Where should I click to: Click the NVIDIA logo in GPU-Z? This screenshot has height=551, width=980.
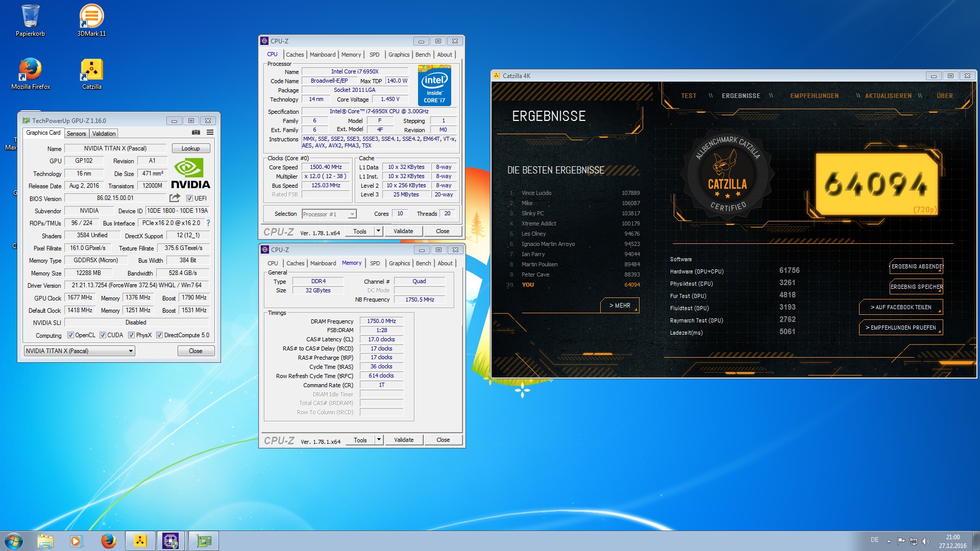[190, 173]
